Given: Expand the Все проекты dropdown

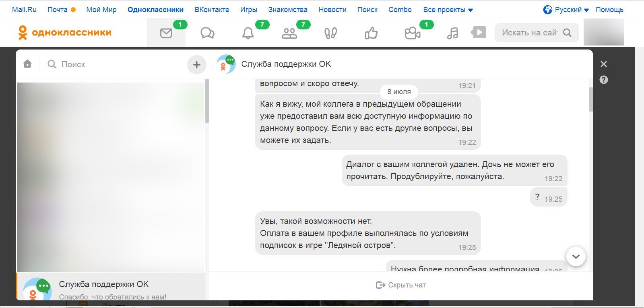Looking at the screenshot, I should (x=448, y=10).
